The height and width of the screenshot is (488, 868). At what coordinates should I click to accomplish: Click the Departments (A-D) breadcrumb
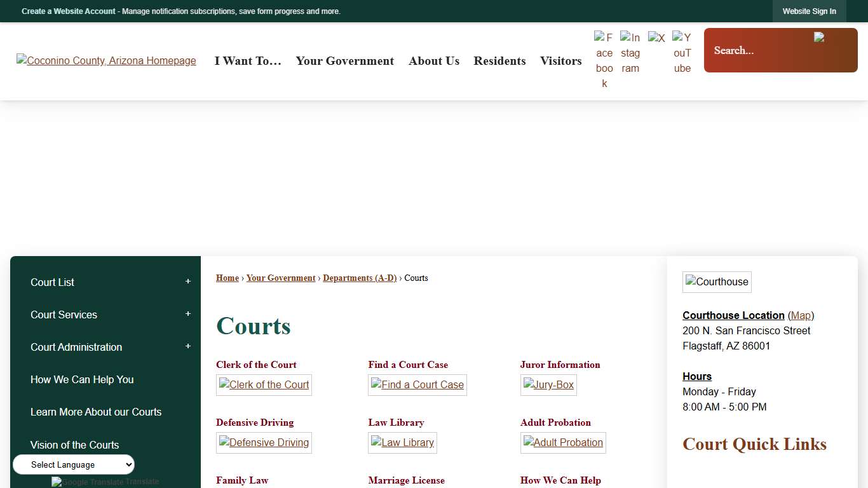[360, 278]
